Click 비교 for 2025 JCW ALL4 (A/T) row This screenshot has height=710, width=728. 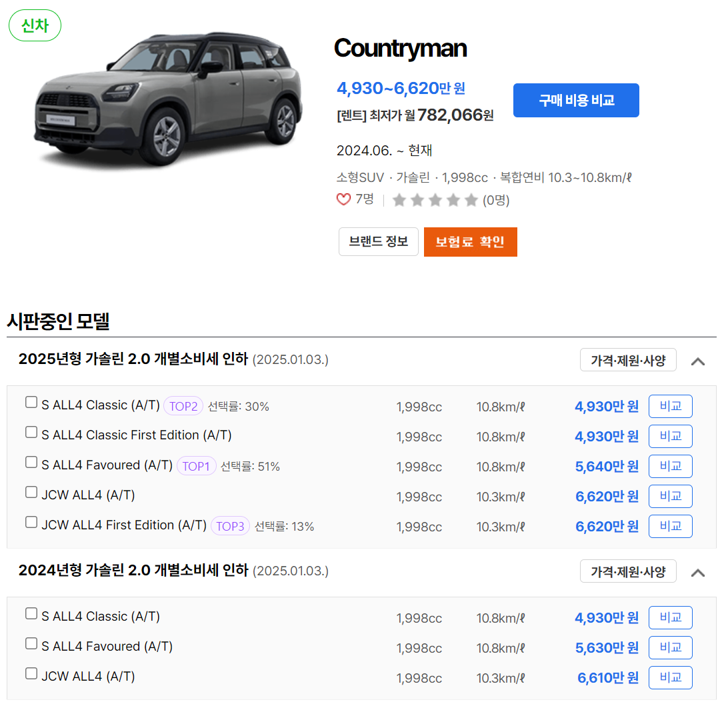(x=670, y=497)
